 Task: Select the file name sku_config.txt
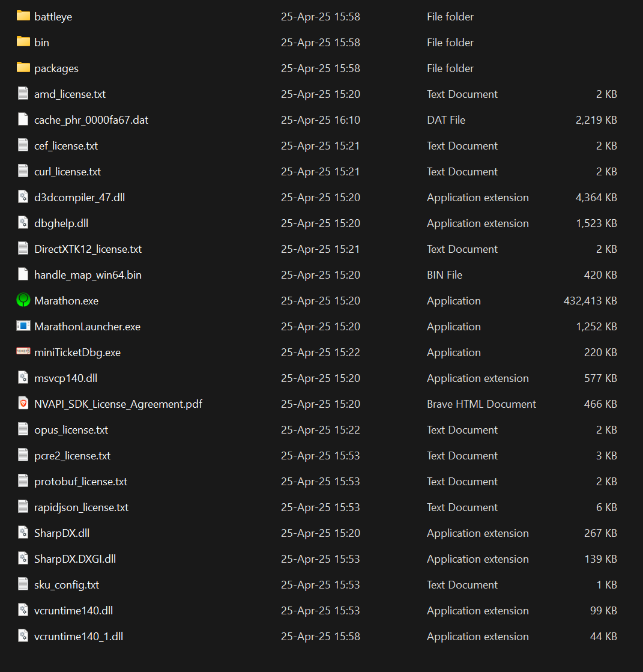(67, 584)
